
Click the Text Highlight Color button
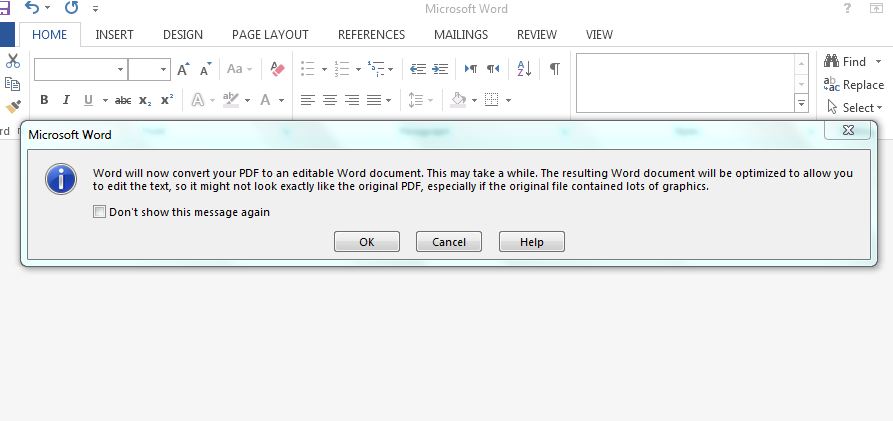[231, 100]
